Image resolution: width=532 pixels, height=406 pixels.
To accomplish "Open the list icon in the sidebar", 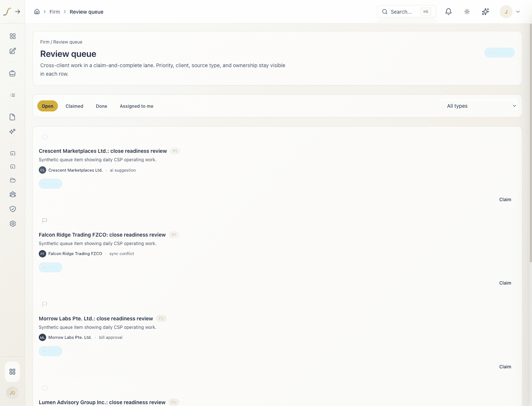I will tap(13, 95).
